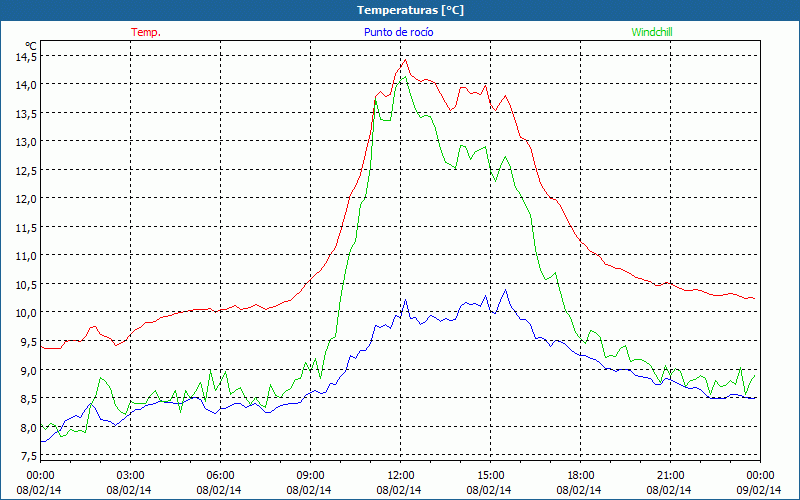The width and height of the screenshot is (800, 500).
Task: Click the 7,5 y-axis value
Action: coord(29,456)
